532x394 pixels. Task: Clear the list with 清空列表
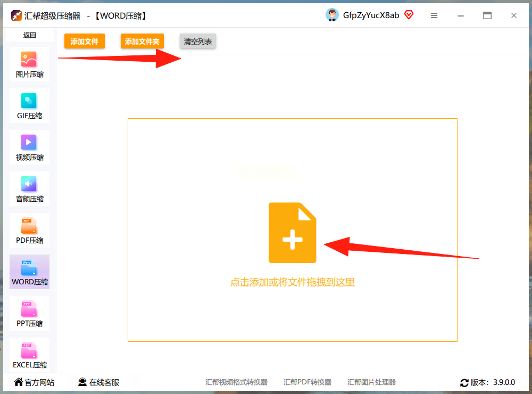pyautogui.click(x=198, y=41)
